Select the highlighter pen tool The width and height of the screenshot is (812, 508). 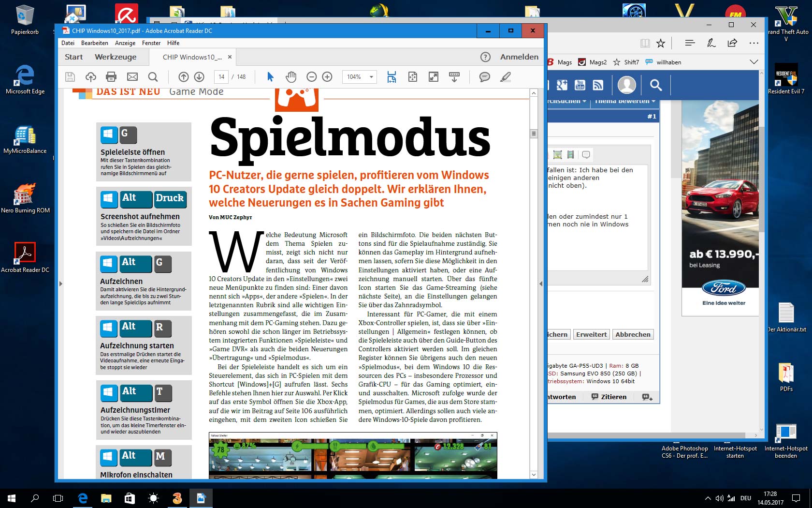click(x=506, y=77)
